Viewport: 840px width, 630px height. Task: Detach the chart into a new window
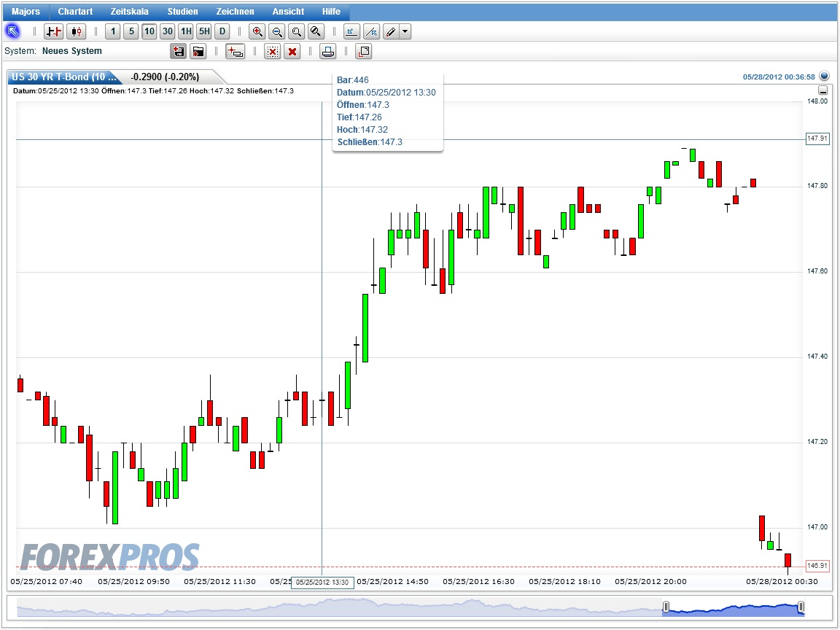click(363, 52)
